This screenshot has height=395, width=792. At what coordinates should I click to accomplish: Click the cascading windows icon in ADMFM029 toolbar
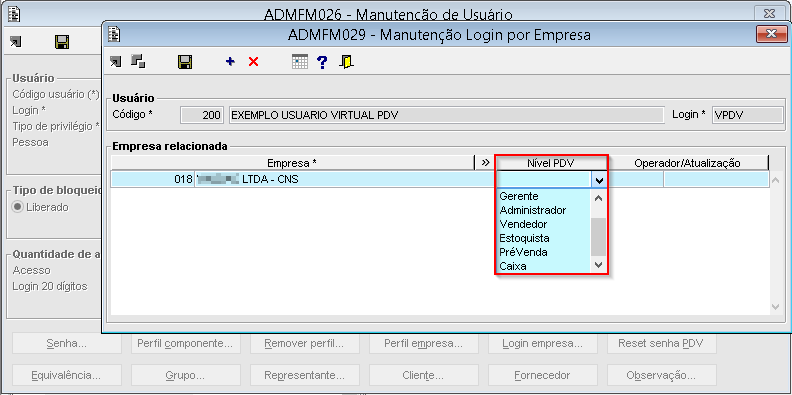pyautogui.click(x=138, y=62)
